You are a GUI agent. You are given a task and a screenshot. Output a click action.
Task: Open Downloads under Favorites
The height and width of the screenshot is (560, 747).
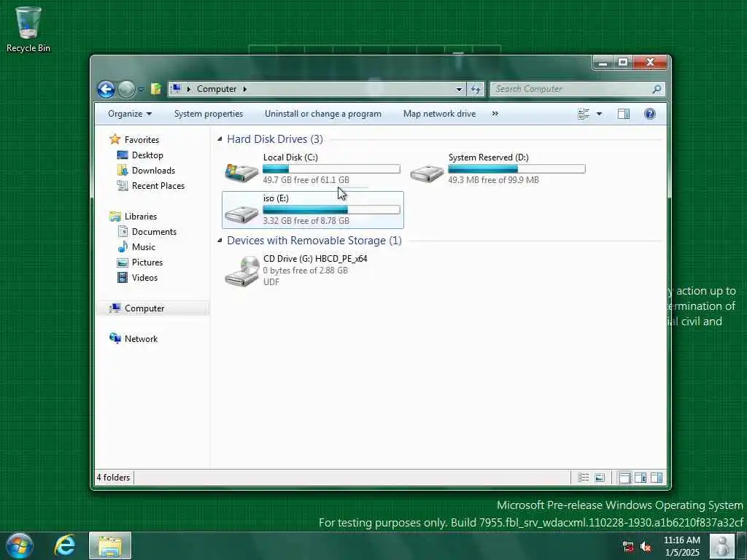[153, 171]
